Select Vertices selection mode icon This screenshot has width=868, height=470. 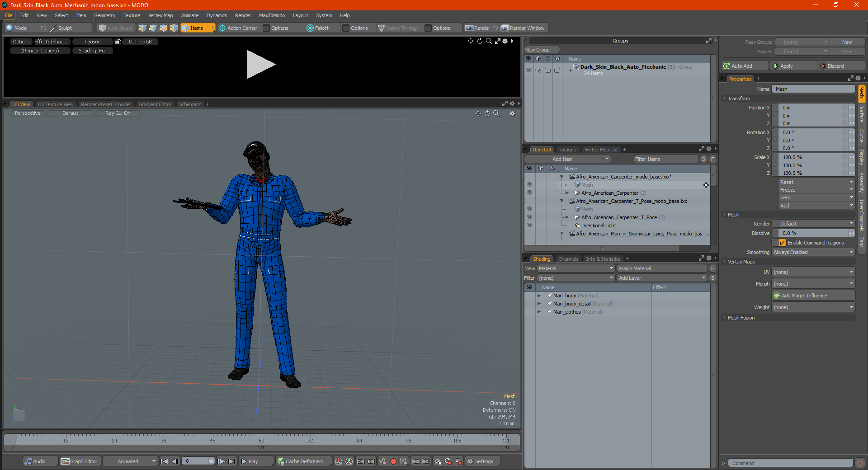tap(142, 28)
